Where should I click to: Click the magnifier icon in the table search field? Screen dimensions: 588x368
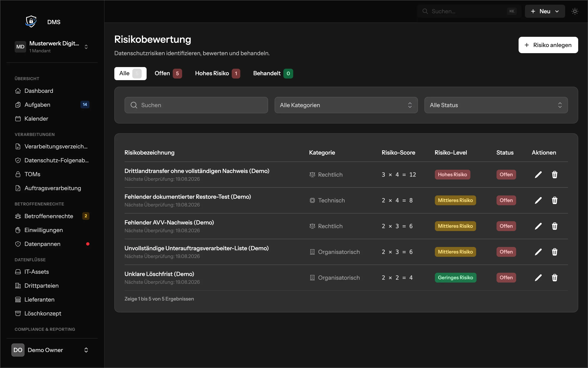pos(134,105)
